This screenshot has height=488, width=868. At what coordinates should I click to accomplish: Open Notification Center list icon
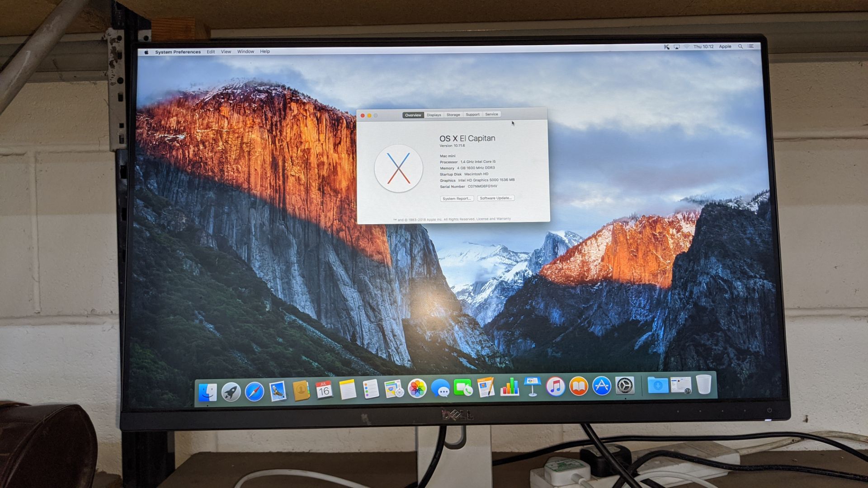pos(751,46)
